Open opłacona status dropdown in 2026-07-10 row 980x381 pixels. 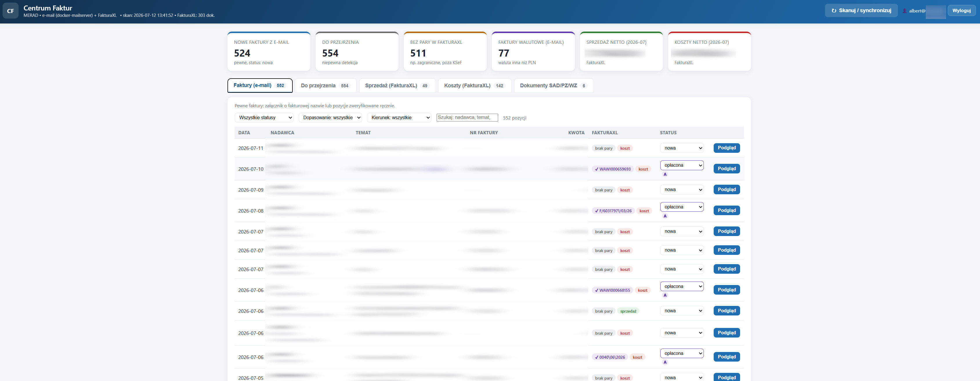682,165
